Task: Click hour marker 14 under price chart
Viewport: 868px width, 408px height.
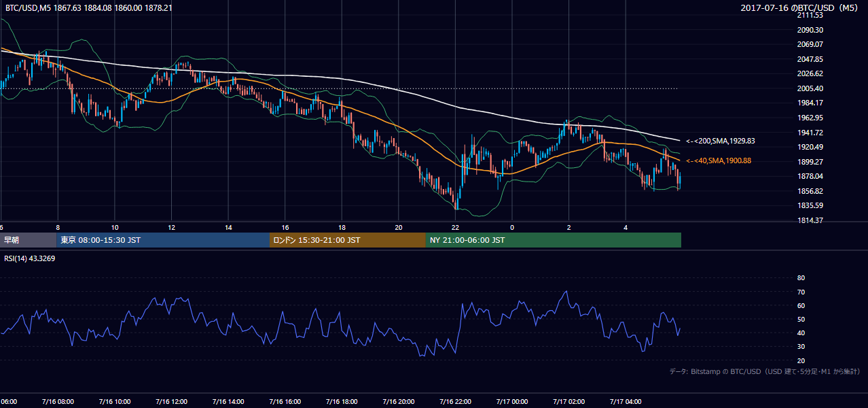Action: click(x=228, y=227)
